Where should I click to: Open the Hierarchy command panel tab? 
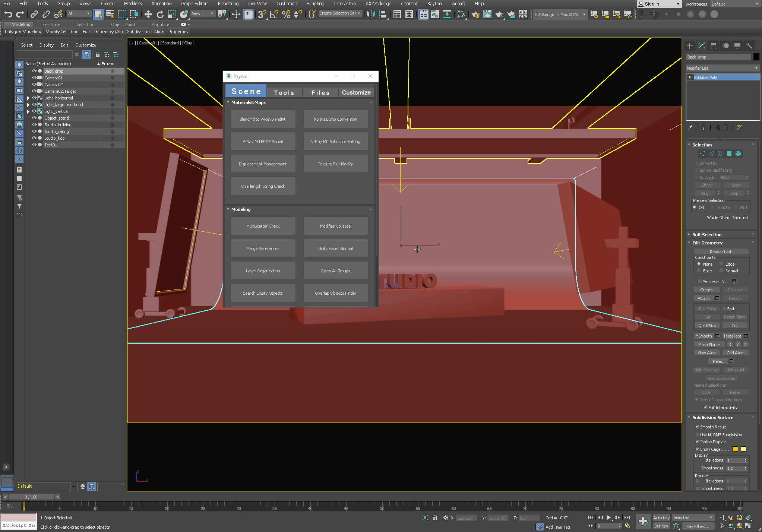713,46
